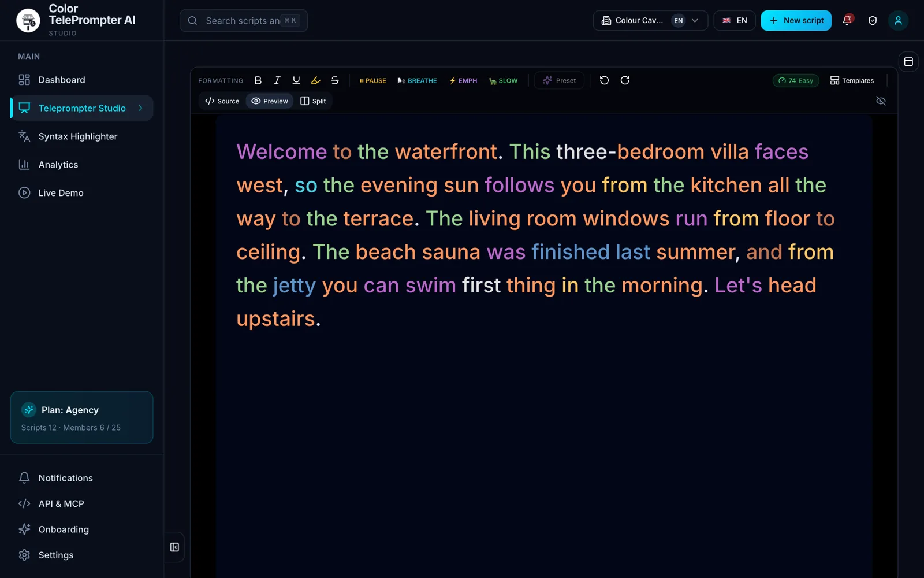Screen dimensions: 924x578
Task: Click the Plan: Agency card
Action: (x=82, y=417)
